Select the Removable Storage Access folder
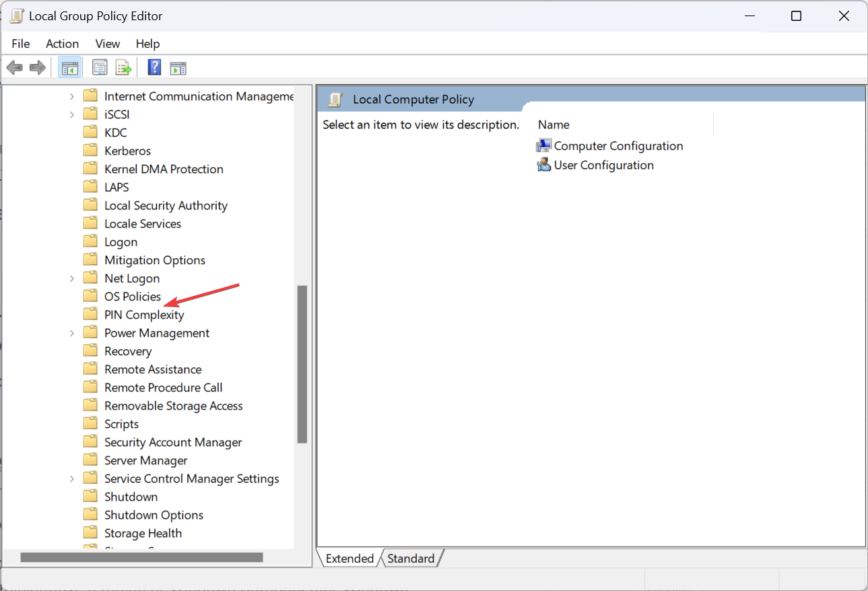This screenshot has height=591, width=868. tap(173, 405)
